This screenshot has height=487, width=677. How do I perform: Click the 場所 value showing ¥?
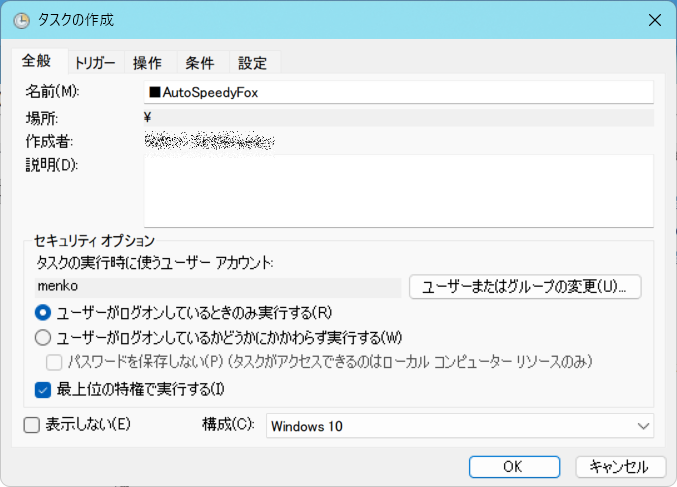(399, 117)
